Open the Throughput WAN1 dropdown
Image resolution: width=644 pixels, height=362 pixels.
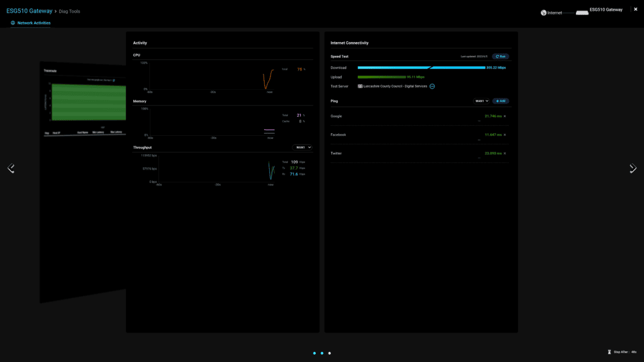coord(303,147)
